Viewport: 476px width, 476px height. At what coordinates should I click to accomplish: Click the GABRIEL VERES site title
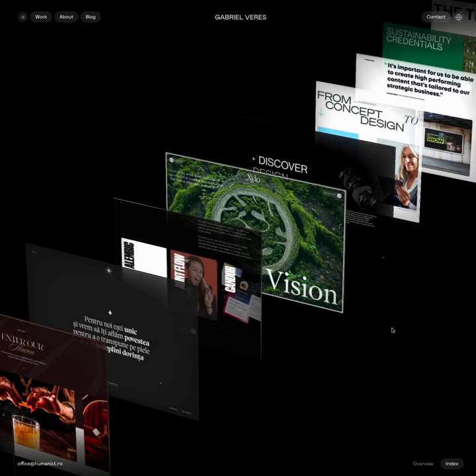[x=241, y=17]
